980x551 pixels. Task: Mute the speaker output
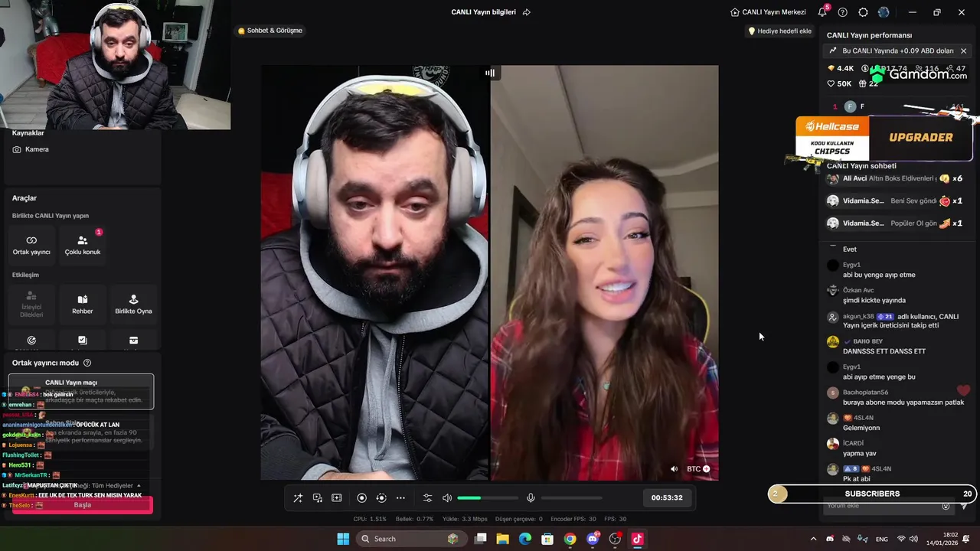coord(447,497)
